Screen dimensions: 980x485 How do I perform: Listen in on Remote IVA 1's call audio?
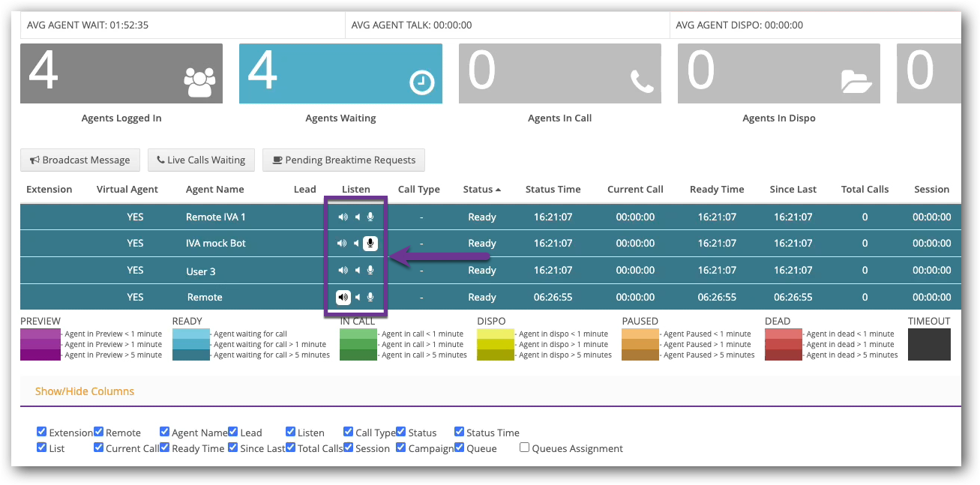(x=343, y=217)
